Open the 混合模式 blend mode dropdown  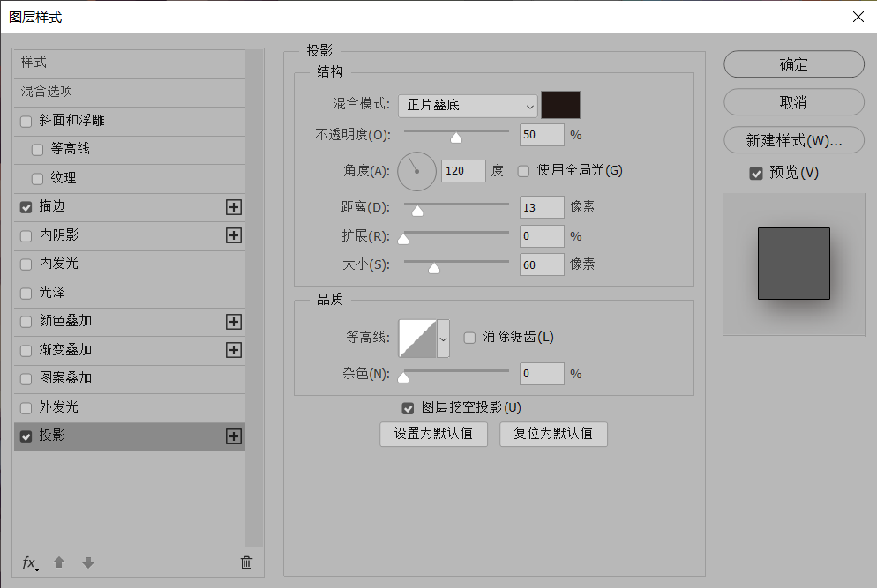point(467,105)
